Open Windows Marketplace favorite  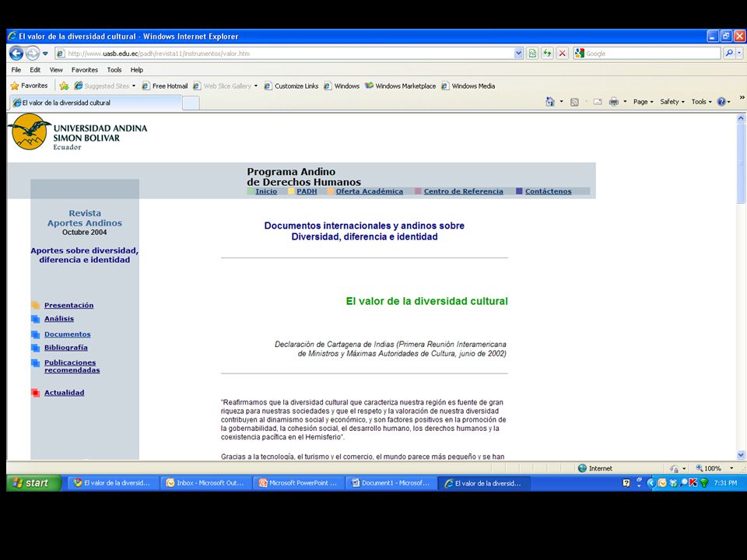click(x=400, y=86)
